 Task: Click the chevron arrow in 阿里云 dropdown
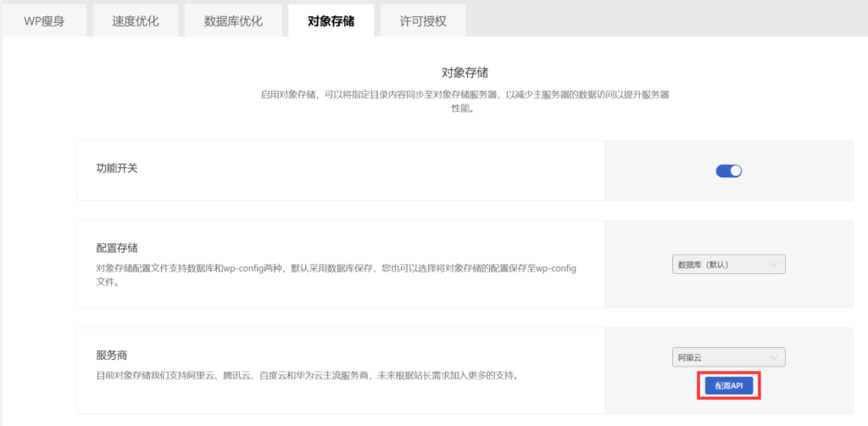pos(774,357)
